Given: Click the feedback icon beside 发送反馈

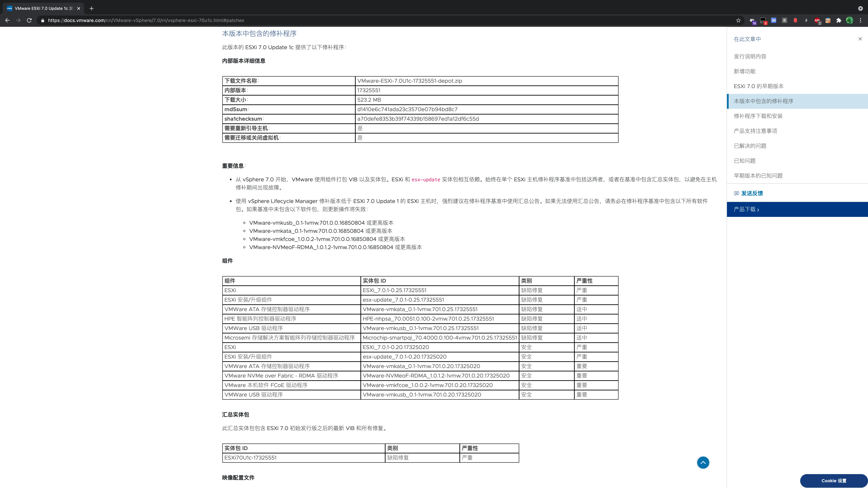Looking at the screenshot, I should click(x=736, y=193).
